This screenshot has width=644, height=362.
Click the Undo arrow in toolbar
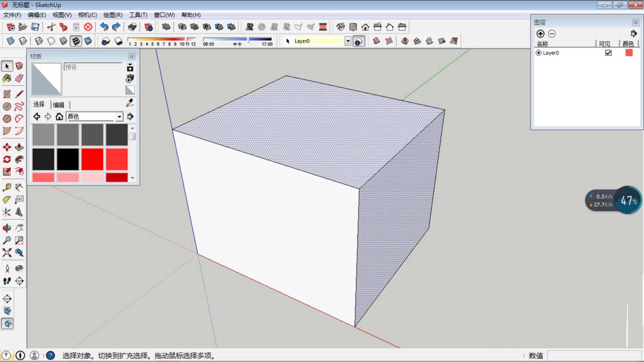104,27
